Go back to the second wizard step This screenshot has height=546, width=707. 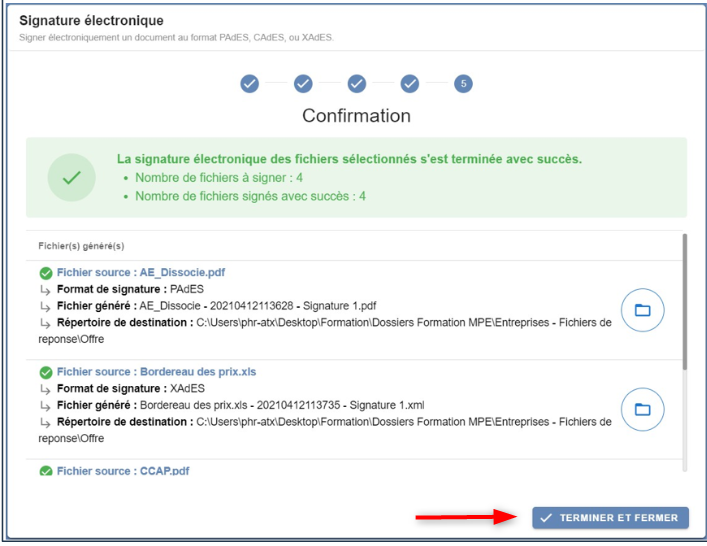304,84
